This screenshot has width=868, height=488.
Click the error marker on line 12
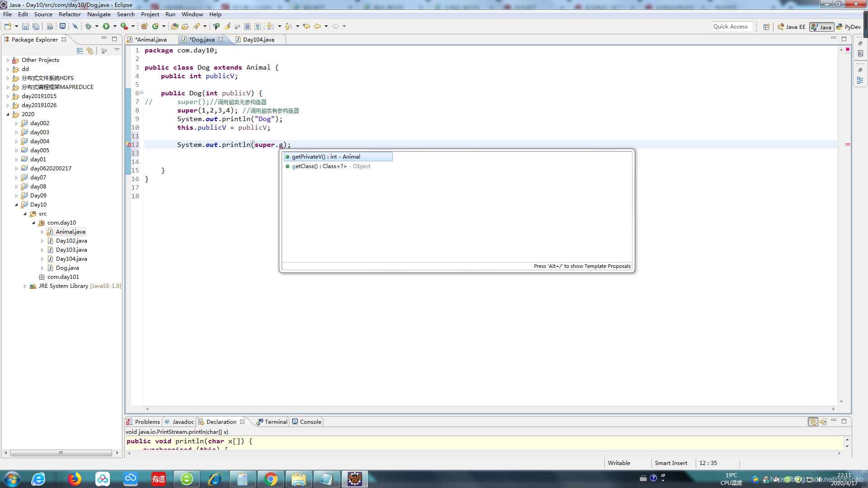tap(128, 145)
